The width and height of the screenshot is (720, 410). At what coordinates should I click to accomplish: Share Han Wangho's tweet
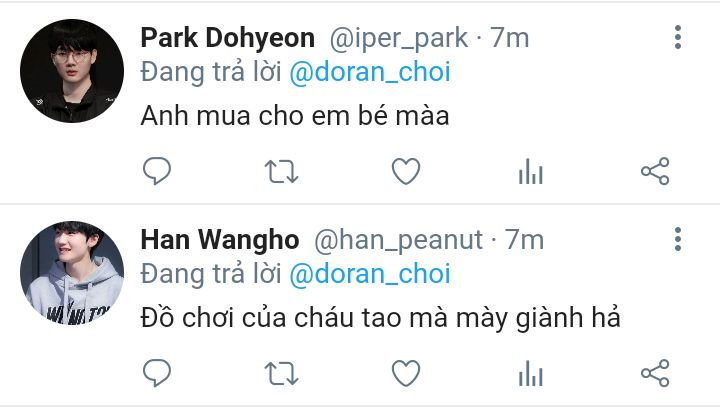click(x=655, y=373)
